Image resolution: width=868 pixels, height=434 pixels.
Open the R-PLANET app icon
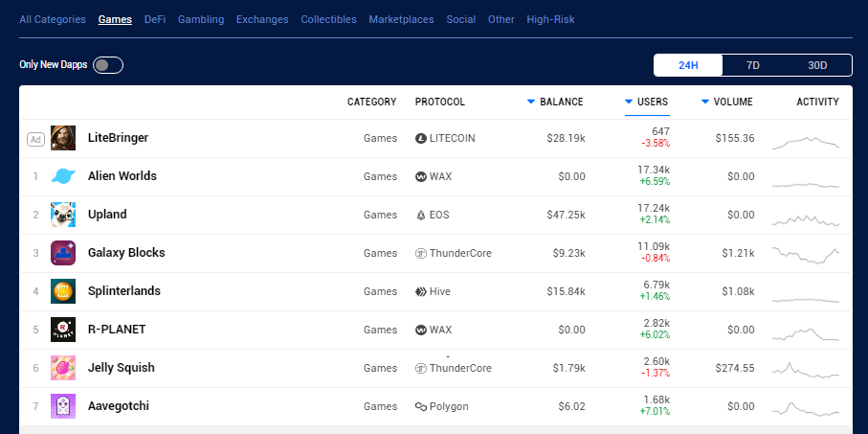tap(63, 330)
